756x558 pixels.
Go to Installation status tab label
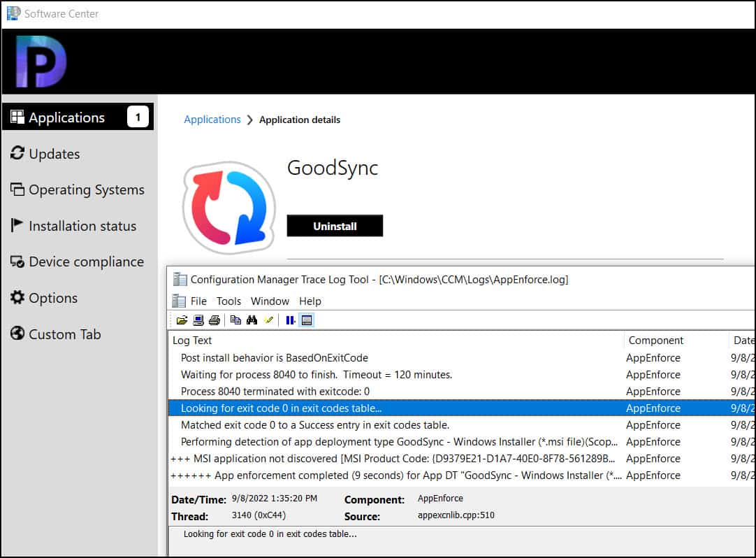coord(82,226)
